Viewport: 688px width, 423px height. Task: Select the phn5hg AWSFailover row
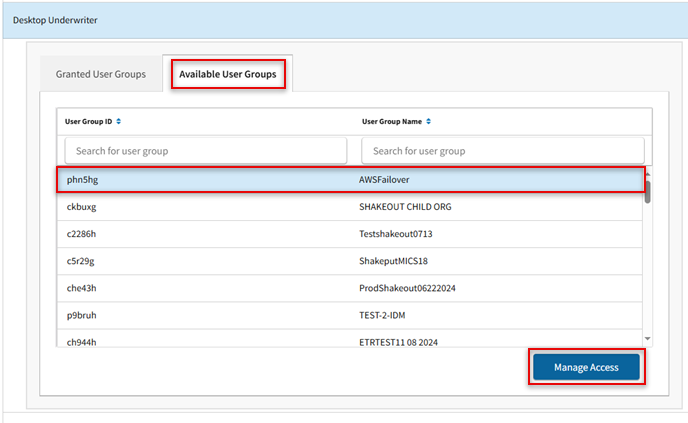[350, 179]
